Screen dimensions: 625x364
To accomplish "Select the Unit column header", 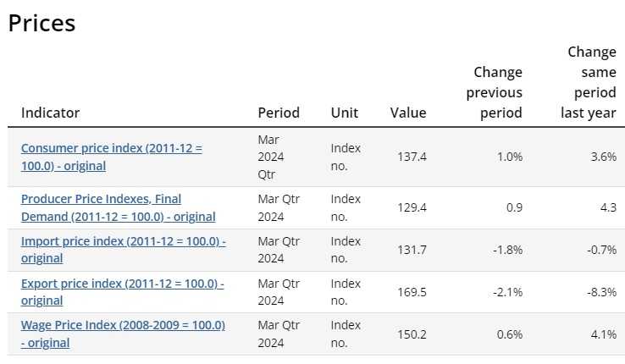I will tap(345, 113).
